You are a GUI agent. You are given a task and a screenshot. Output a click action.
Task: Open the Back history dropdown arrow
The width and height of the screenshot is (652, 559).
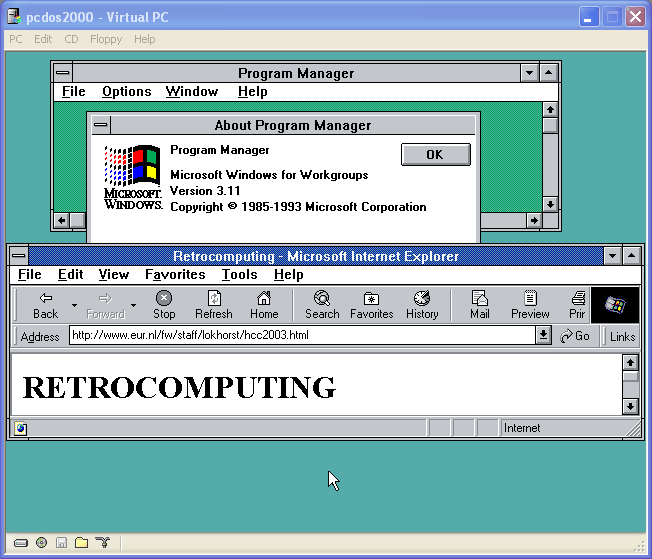[x=74, y=305]
